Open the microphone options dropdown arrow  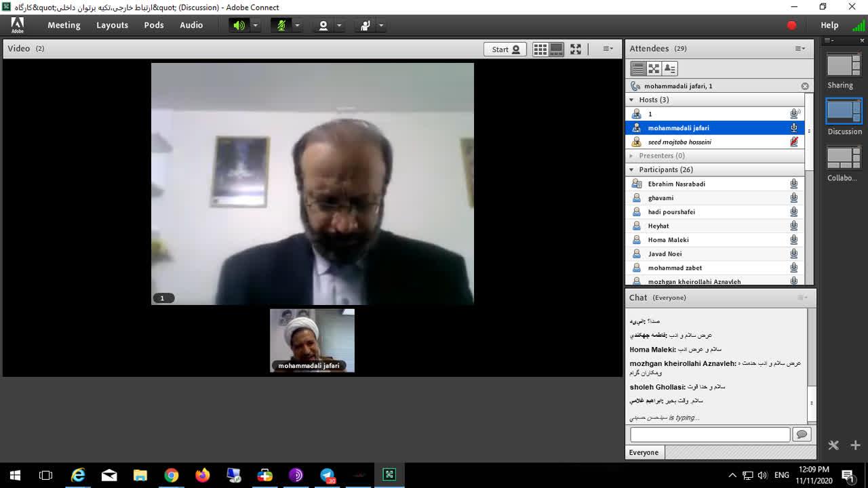[x=297, y=25]
